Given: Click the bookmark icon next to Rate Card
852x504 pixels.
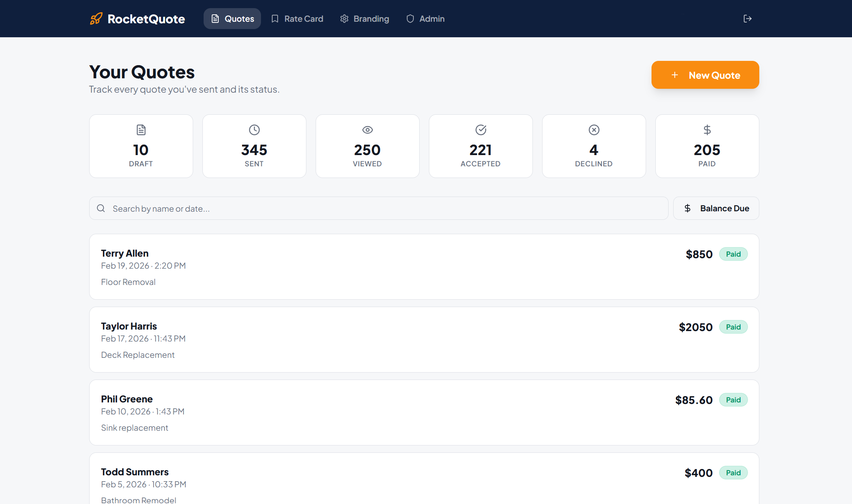Looking at the screenshot, I should tap(275, 18).
